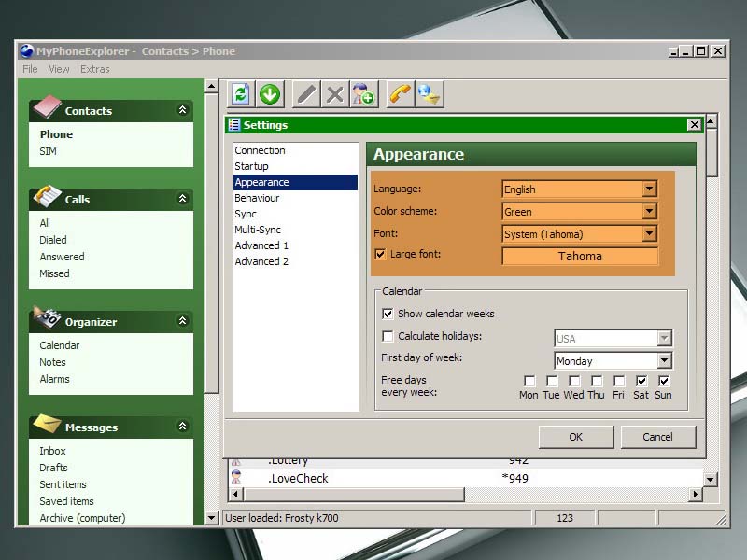
Task: Select Advanced 2 settings category
Action: pyautogui.click(x=295, y=261)
